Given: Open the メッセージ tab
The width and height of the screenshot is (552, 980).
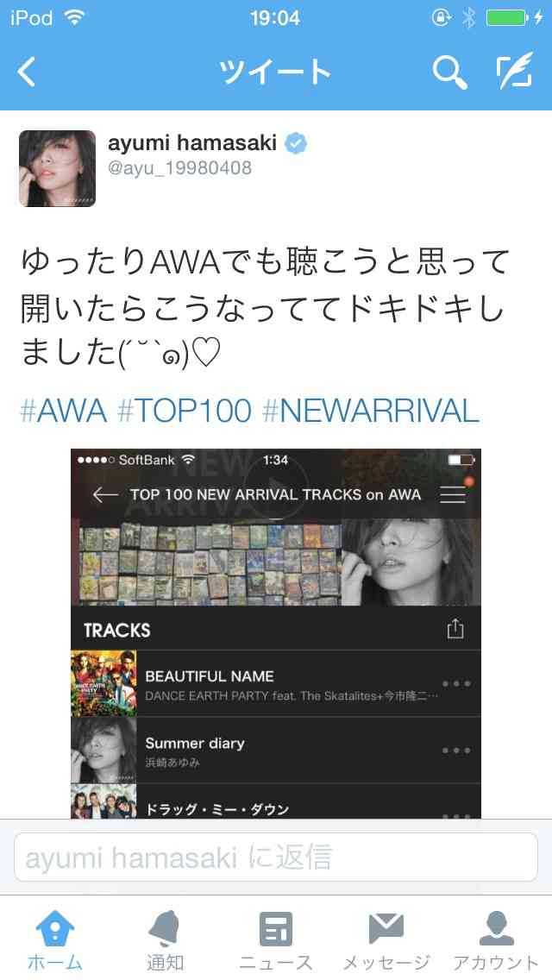Looking at the screenshot, I should (386, 940).
